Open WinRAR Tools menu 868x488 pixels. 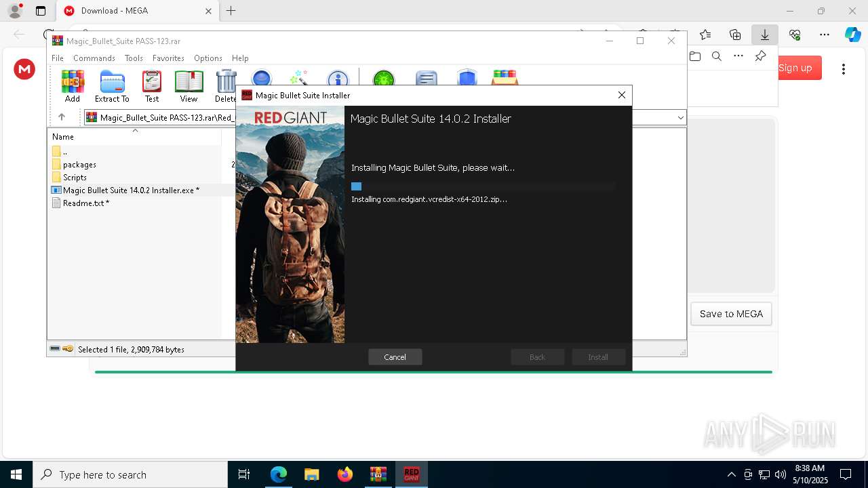[x=134, y=58]
